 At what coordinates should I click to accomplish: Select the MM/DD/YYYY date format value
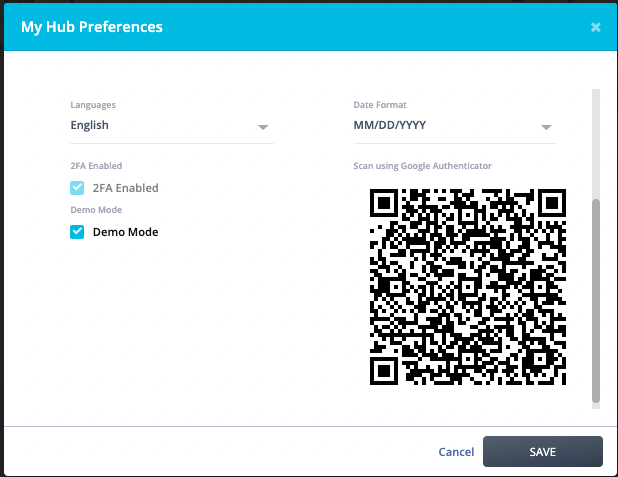pyautogui.click(x=389, y=125)
